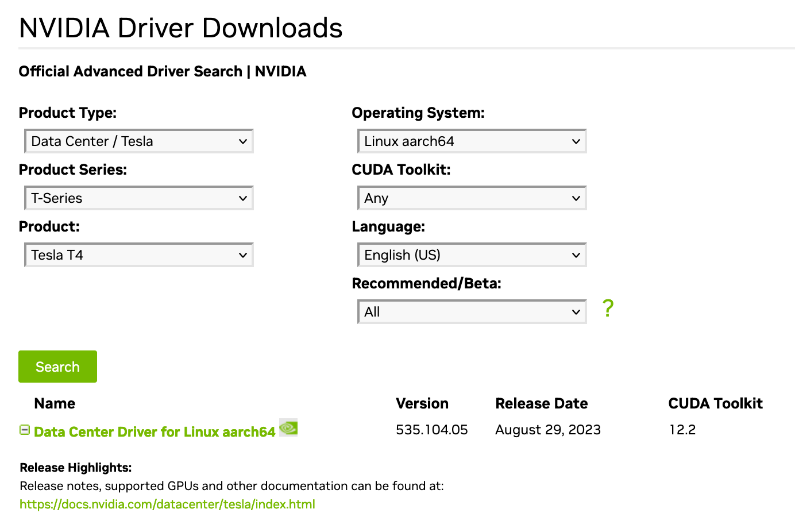This screenshot has width=795, height=532.
Task: Click the NVIDIA Driver Downloads page heading
Action: point(180,28)
